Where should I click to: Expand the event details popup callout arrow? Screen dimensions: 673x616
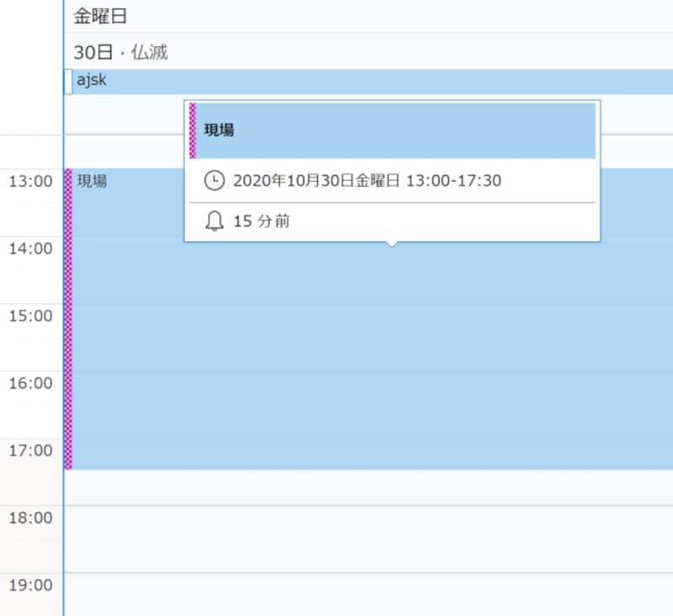392,244
